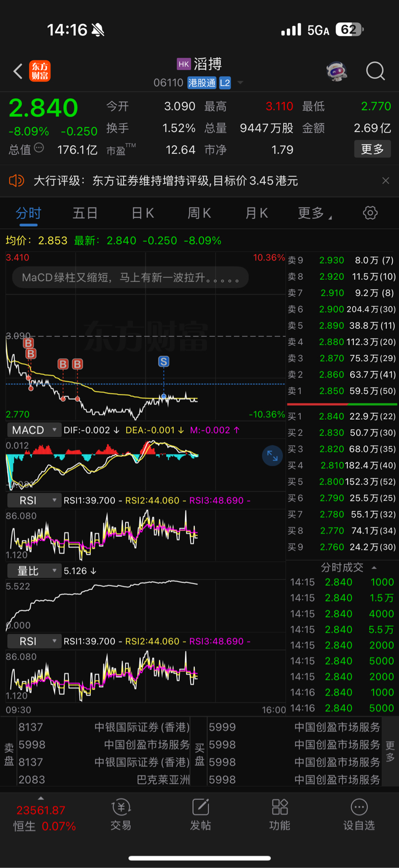
Task: Tap the current price 2.840
Action: pyautogui.click(x=43, y=108)
